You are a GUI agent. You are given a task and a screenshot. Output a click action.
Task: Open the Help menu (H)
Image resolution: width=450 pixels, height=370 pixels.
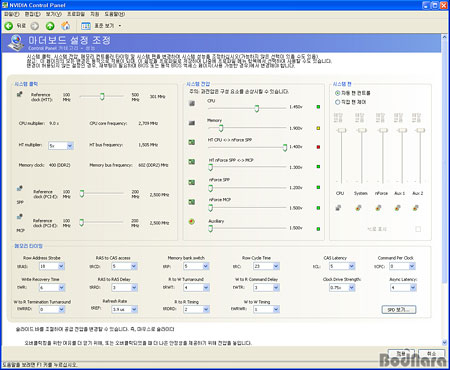point(115,14)
